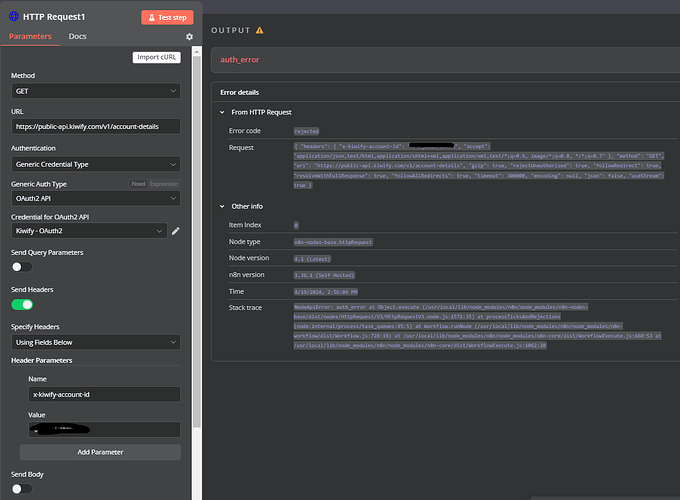Click the Test step button
The height and width of the screenshot is (500, 680).
tap(167, 17)
